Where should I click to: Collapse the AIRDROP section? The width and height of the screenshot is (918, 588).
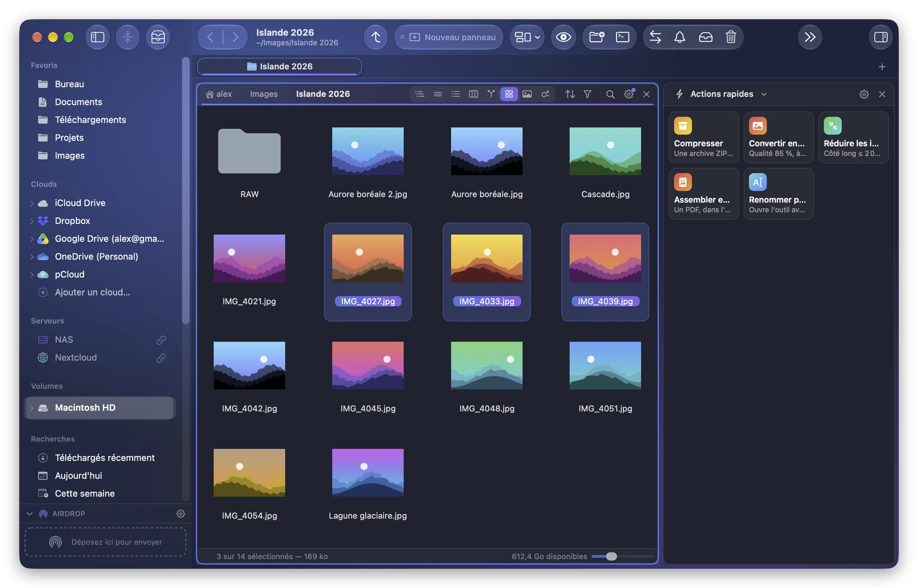[x=30, y=514]
